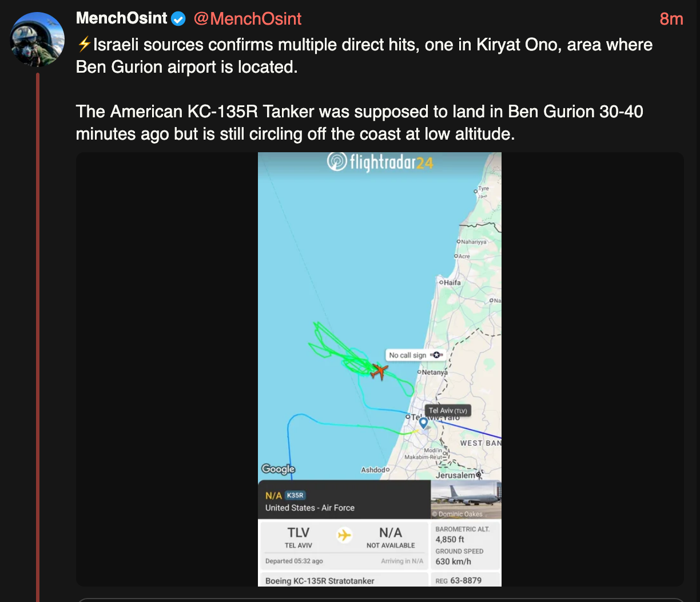The width and height of the screenshot is (700, 602).
Task: Click the Google logo on map
Action: [279, 469]
